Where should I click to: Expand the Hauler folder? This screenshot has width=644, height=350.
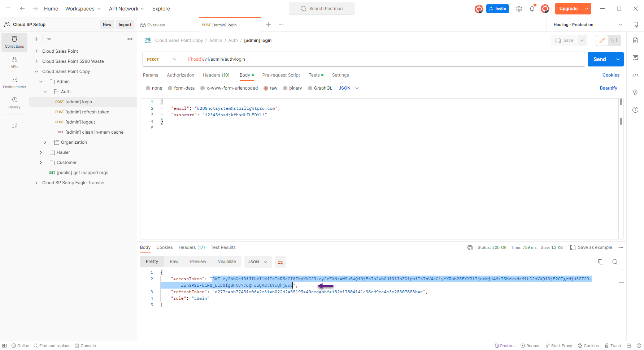41,152
